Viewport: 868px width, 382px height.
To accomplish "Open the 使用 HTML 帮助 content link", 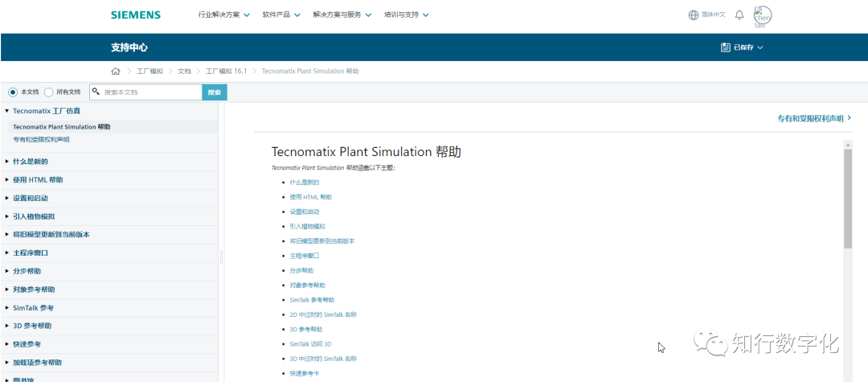I will 310,197.
